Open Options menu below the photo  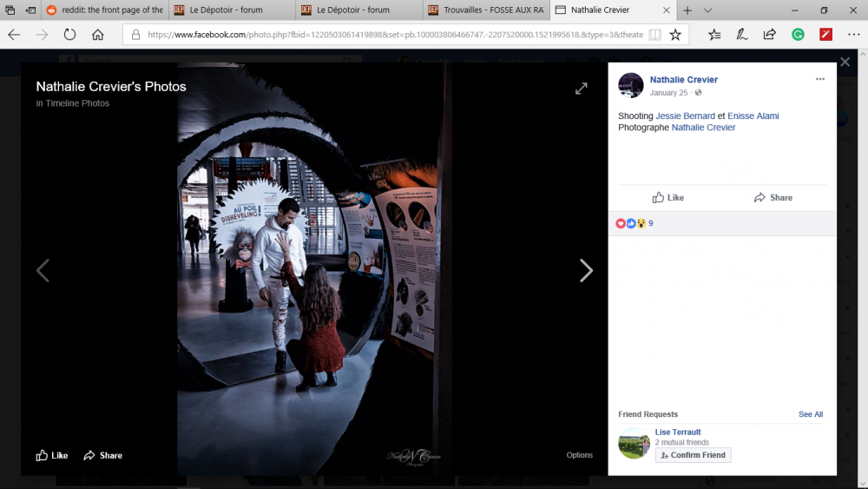click(x=579, y=455)
